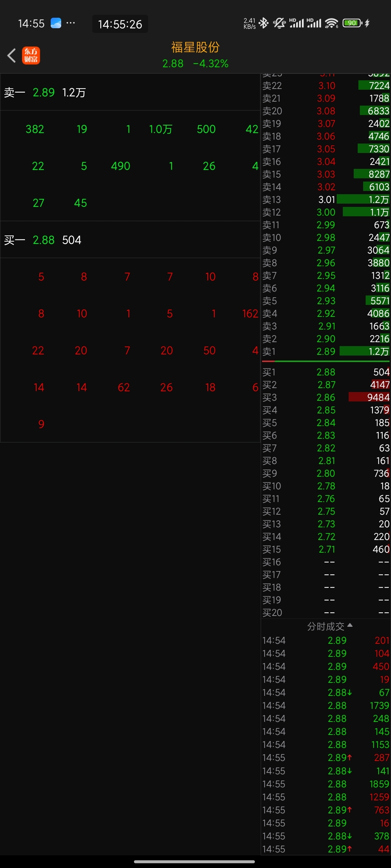Tap the 买9 row at 2.80
Viewport: 391px width, 868px height.
326,473
